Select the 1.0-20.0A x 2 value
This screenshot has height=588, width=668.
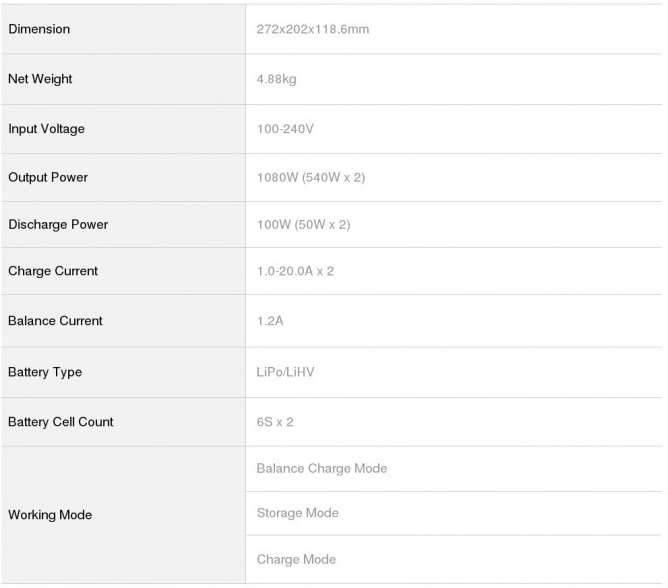(x=296, y=271)
